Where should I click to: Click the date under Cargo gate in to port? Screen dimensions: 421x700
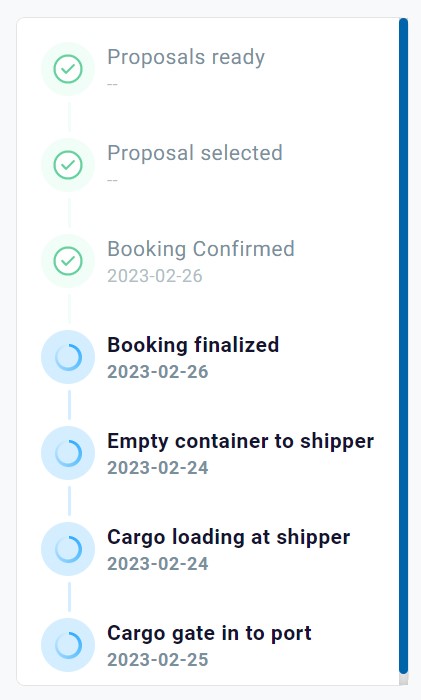click(x=158, y=660)
